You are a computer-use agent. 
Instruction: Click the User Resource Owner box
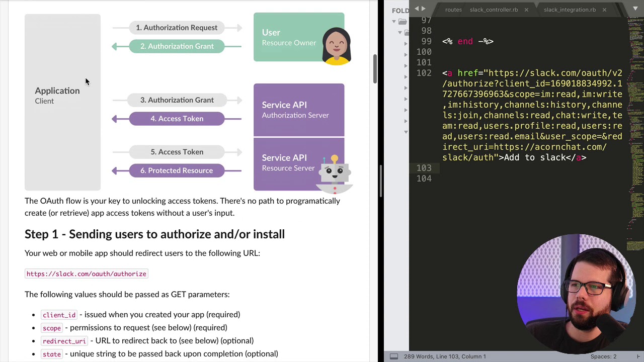[299, 37]
